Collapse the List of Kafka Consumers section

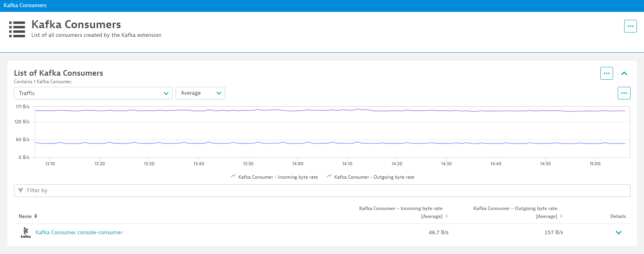pos(624,73)
